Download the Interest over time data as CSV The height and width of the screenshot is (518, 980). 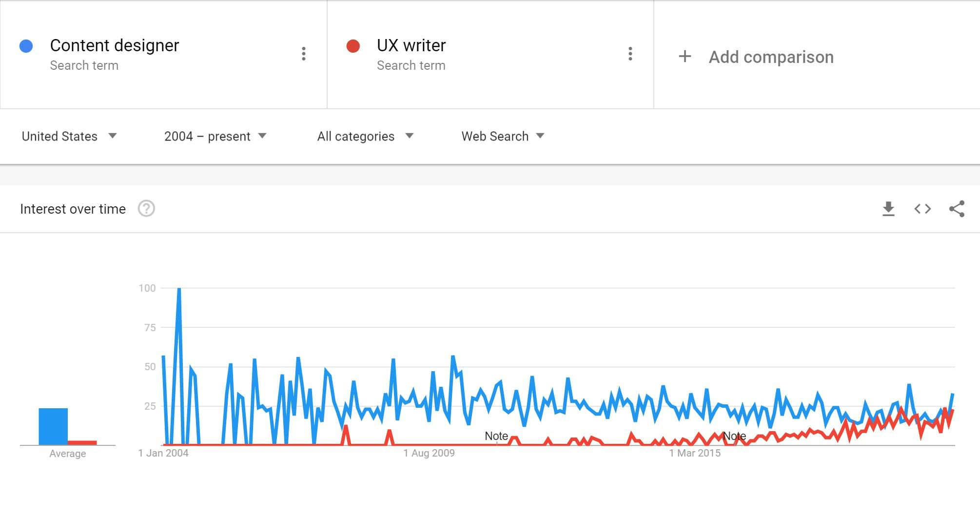889,209
